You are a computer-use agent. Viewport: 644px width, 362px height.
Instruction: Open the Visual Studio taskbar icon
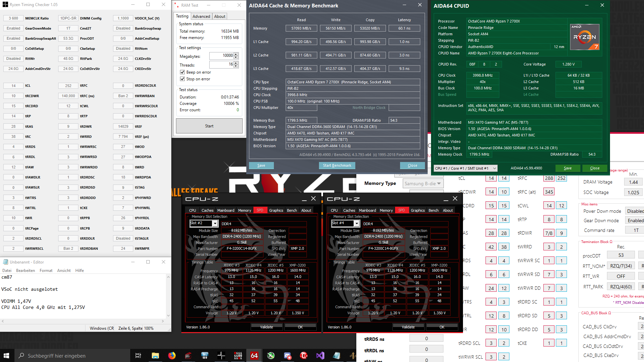320,355
